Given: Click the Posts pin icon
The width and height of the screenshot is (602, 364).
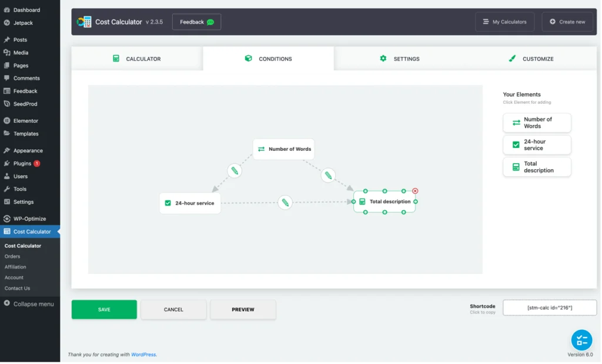Looking at the screenshot, I should (7, 39).
